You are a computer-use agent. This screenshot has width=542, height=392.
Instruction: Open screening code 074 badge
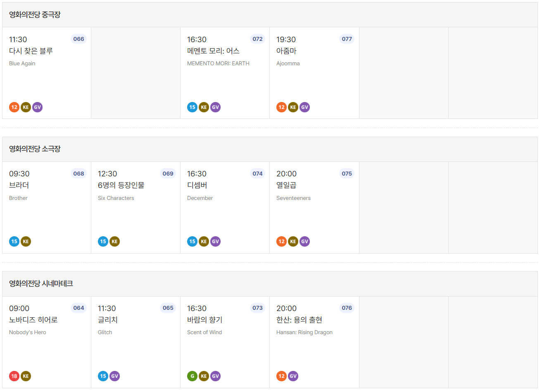point(257,173)
